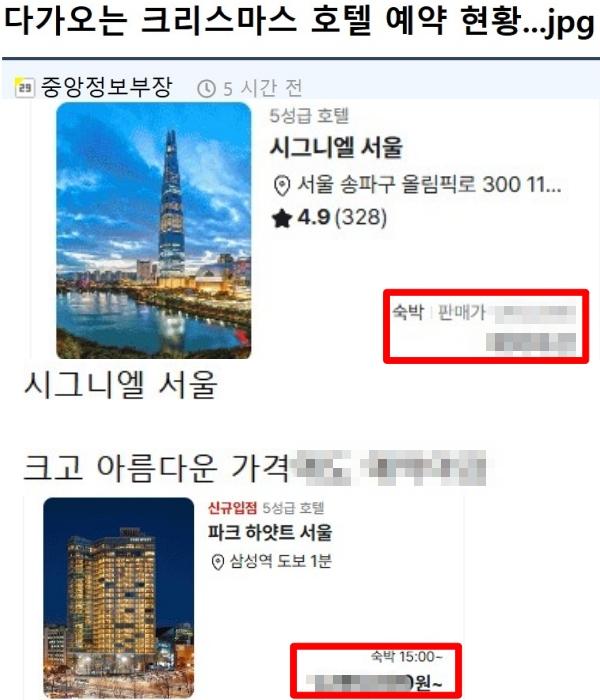
Task: Click the 삼성역 도보 1분 location text
Action: click(x=281, y=561)
